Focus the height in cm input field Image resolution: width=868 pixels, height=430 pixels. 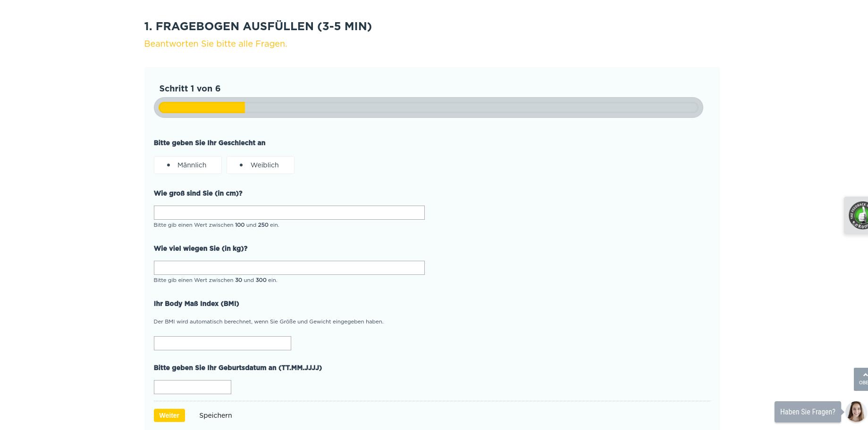pyautogui.click(x=289, y=213)
